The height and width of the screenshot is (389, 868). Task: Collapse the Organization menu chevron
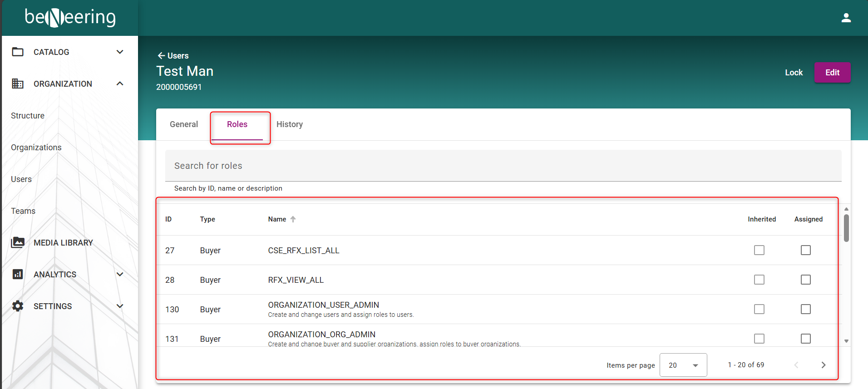click(x=120, y=84)
